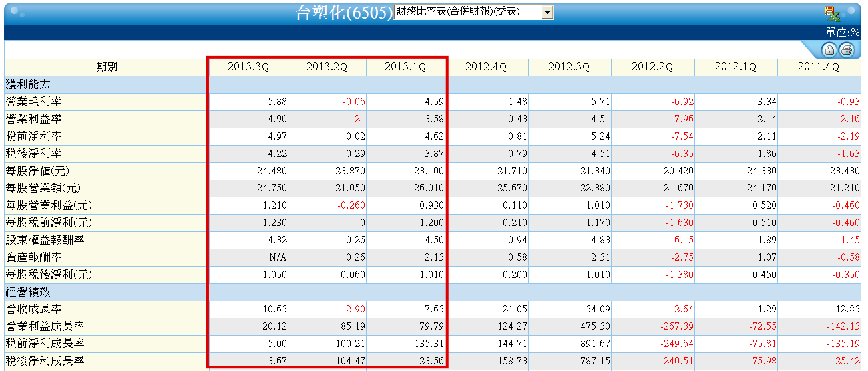
Task: Select 每股營業額 value 25.670 for 2012.4Q
Action: pyautogui.click(x=513, y=188)
